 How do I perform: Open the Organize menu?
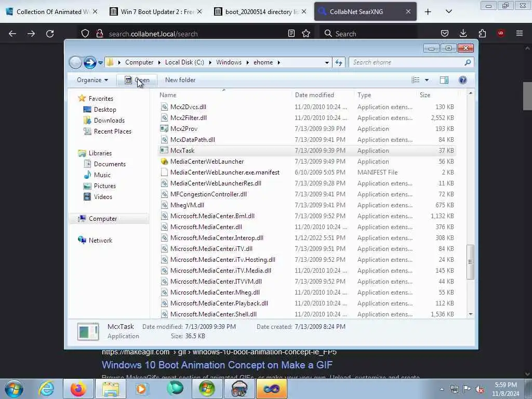pos(92,80)
